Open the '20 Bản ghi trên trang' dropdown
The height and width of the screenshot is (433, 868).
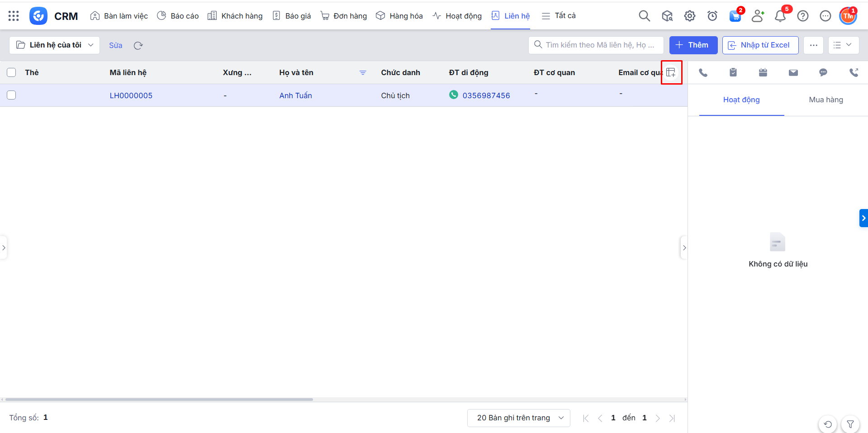[518, 418]
